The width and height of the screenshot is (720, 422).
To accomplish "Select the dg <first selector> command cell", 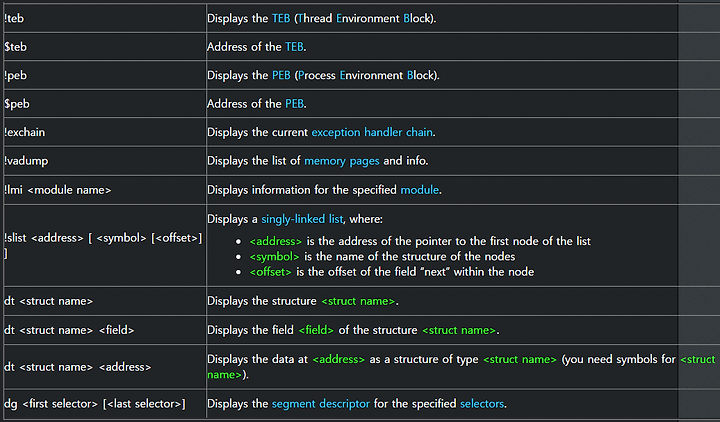I will [105, 404].
